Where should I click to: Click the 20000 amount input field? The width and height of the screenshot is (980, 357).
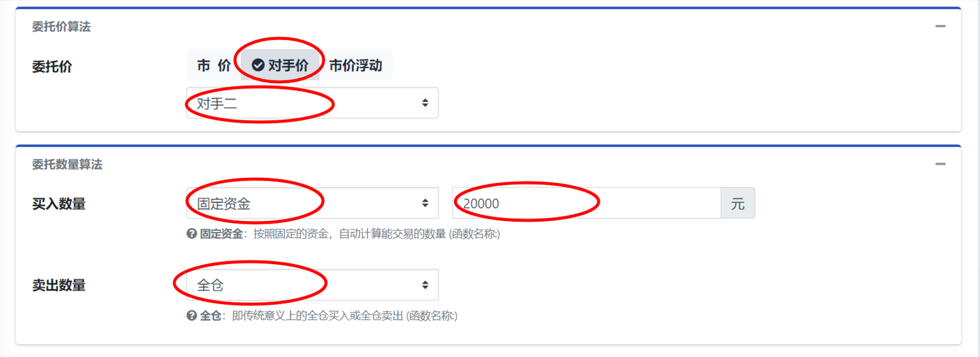587,203
